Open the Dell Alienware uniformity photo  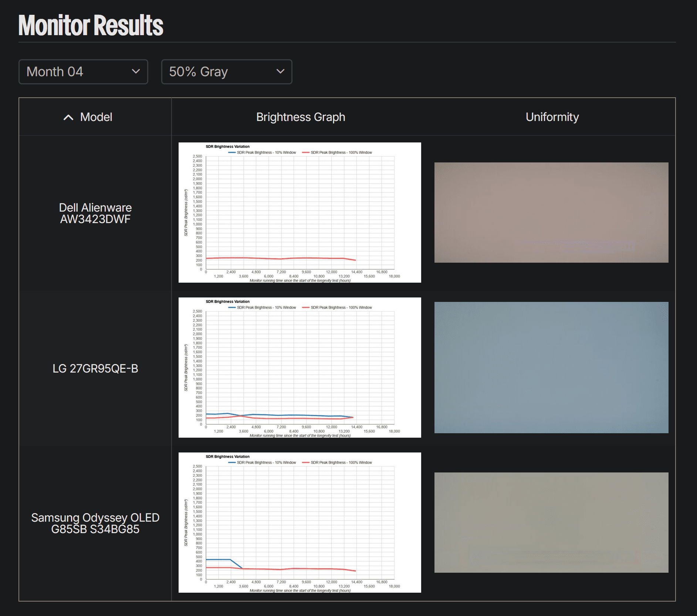coord(551,213)
